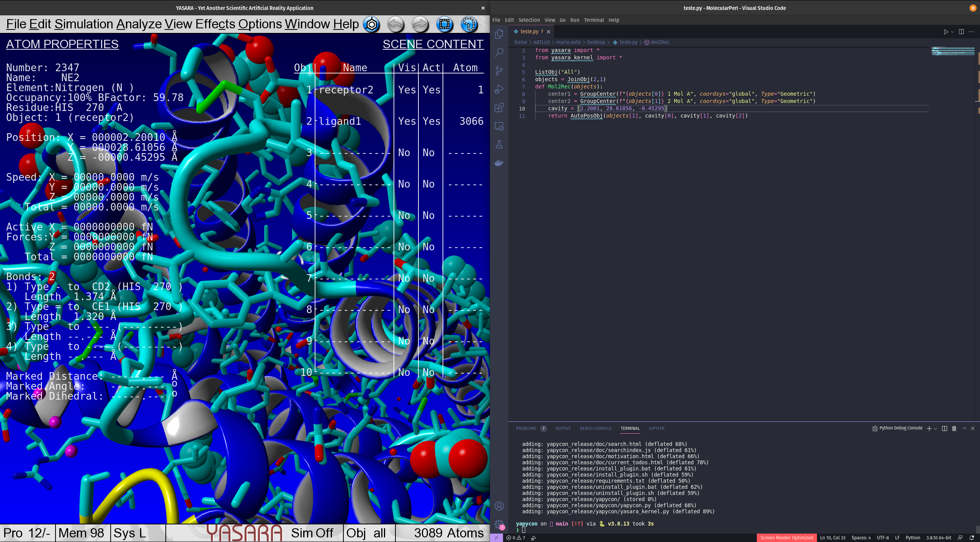Open the Manage gear icon

(499, 524)
